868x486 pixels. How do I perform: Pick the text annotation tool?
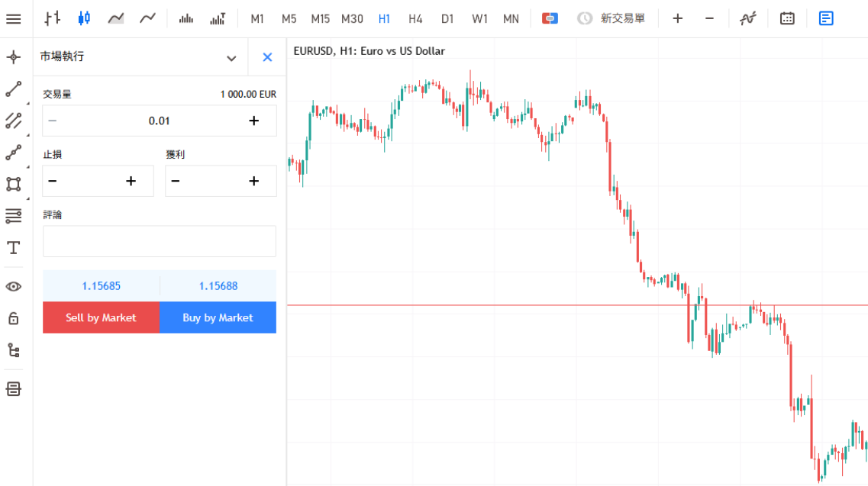(x=13, y=247)
